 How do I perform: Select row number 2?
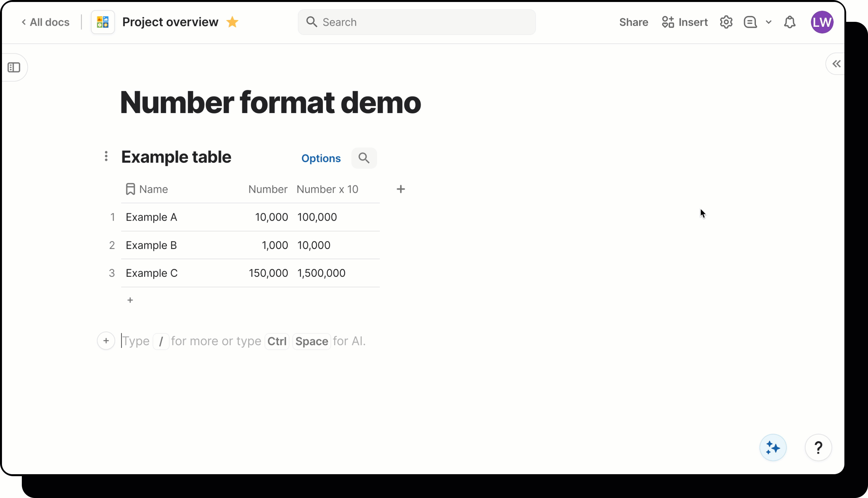point(112,245)
